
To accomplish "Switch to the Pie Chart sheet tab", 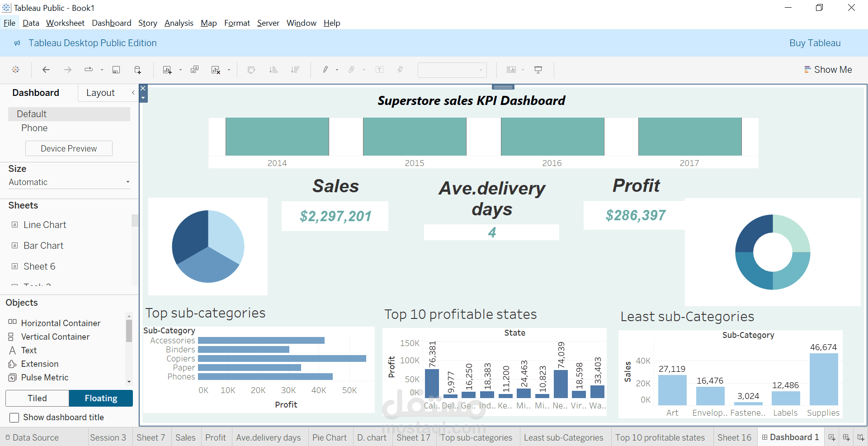I will click(329, 437).
